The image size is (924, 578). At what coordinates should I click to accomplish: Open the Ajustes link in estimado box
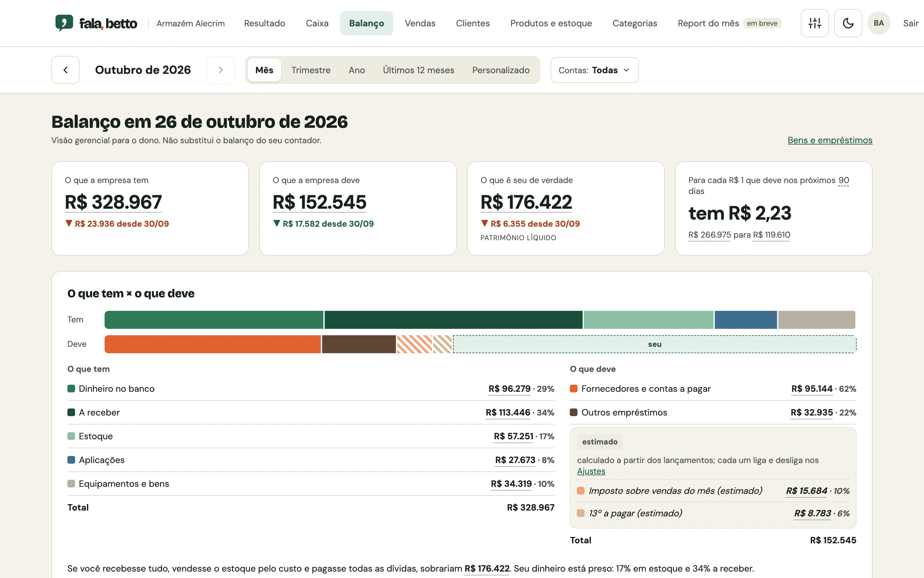click(x=591, y=471)
